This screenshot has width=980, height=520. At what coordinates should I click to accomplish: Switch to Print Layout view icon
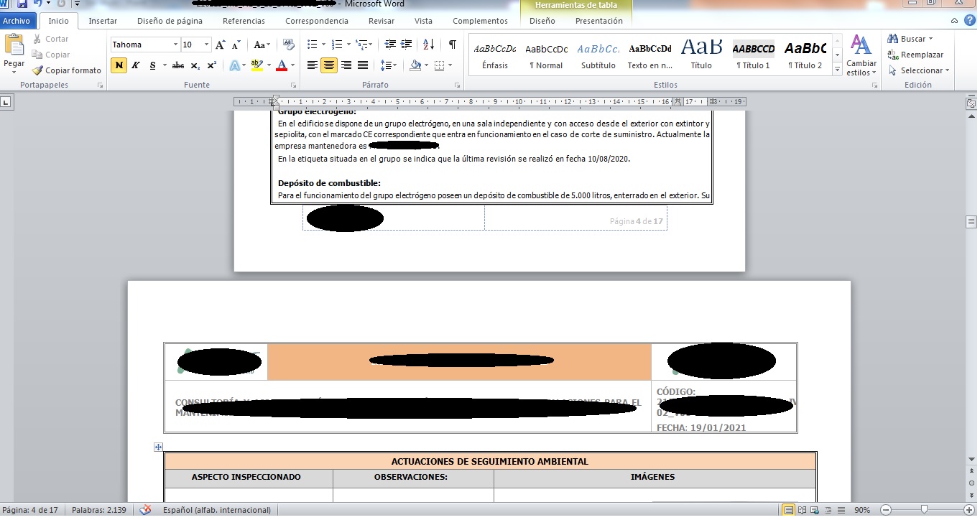pos(789,510)
